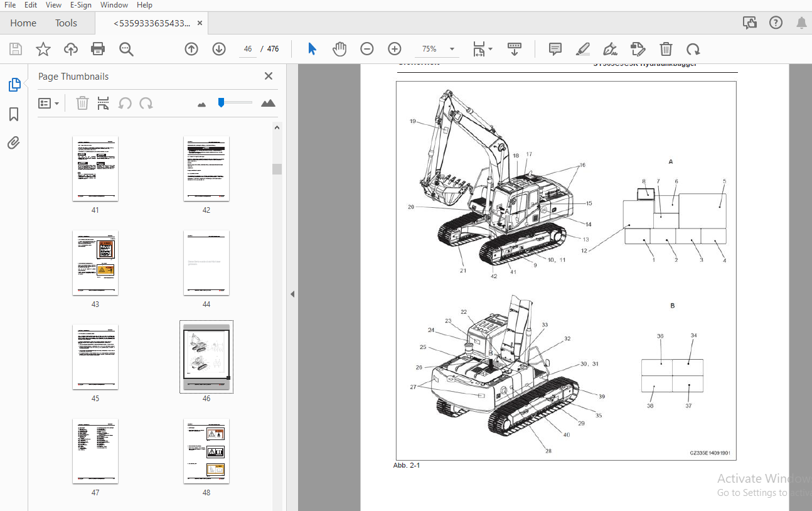Open the page fit options dropdown arrow
Screen dimensions: 812x511
[x=491, y=49]
